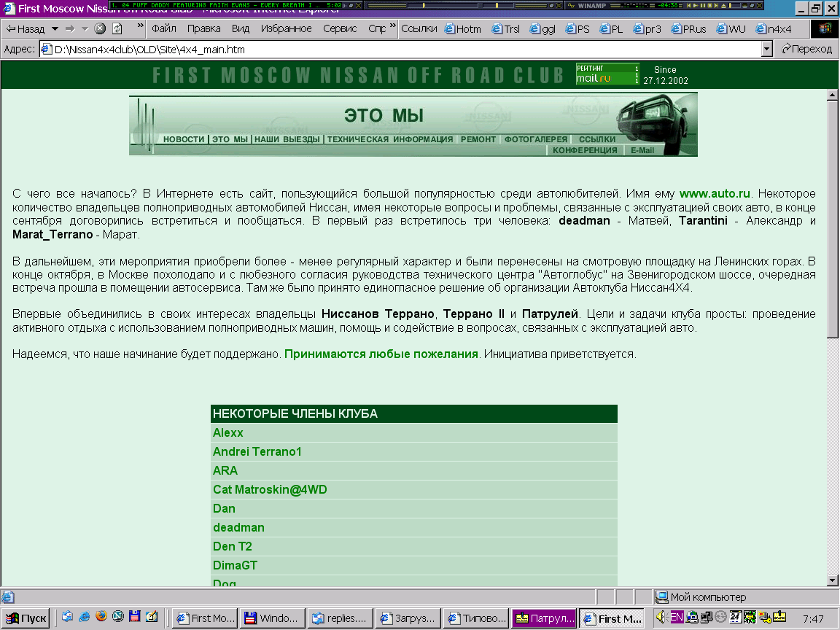This screenshot has height=630, width=840.
Task: Click the Refresh page icon
Action: (117, 29)
